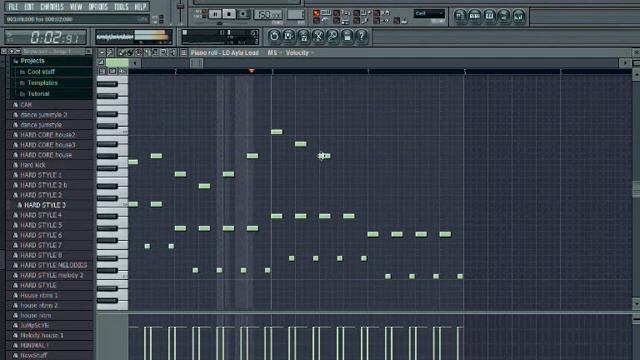Click the first icon in Browser header
640x360 pixels.
tap(4, 51)
